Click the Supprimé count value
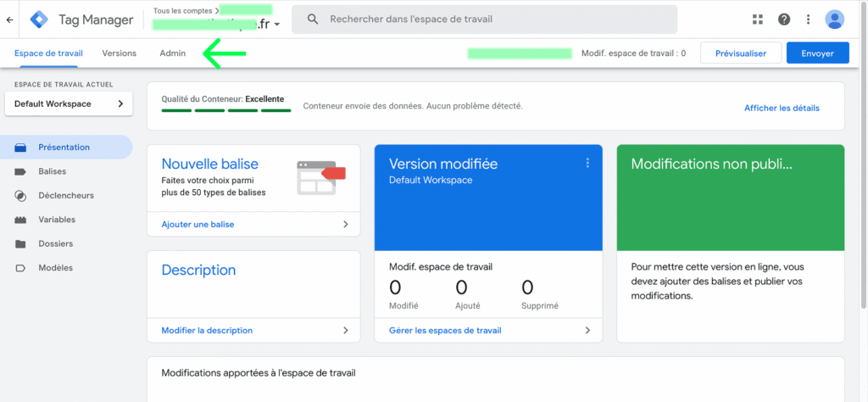The image size is (868, 402). 527,288
